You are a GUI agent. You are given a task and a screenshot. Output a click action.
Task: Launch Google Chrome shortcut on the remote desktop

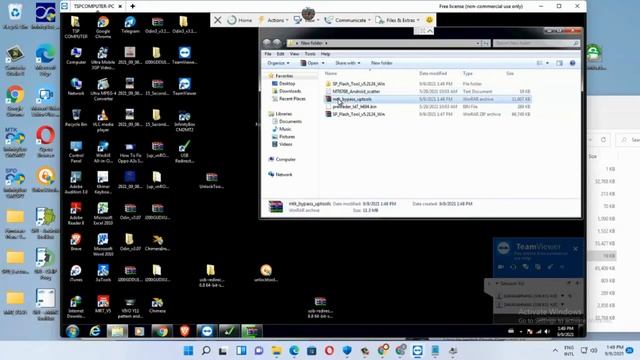pyautogui.click(x=103, y=27)
